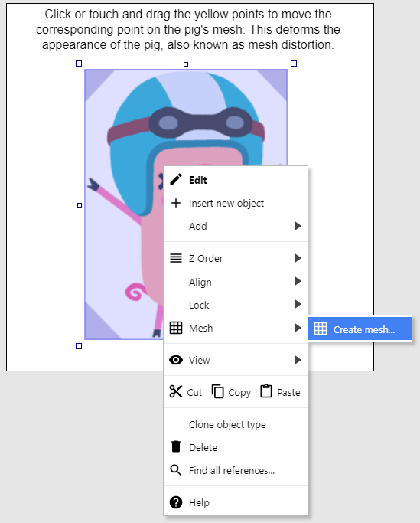The width and height of the screenshot is (420, 523).
Task: Choose Create mesh... from the submenu
Action: coord(360,329)
